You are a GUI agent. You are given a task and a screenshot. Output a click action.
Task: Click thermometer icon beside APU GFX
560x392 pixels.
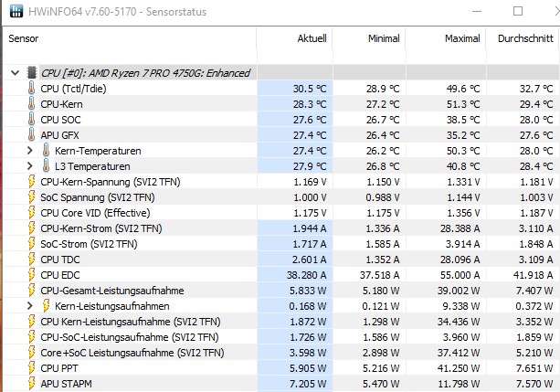click(31, 135)
